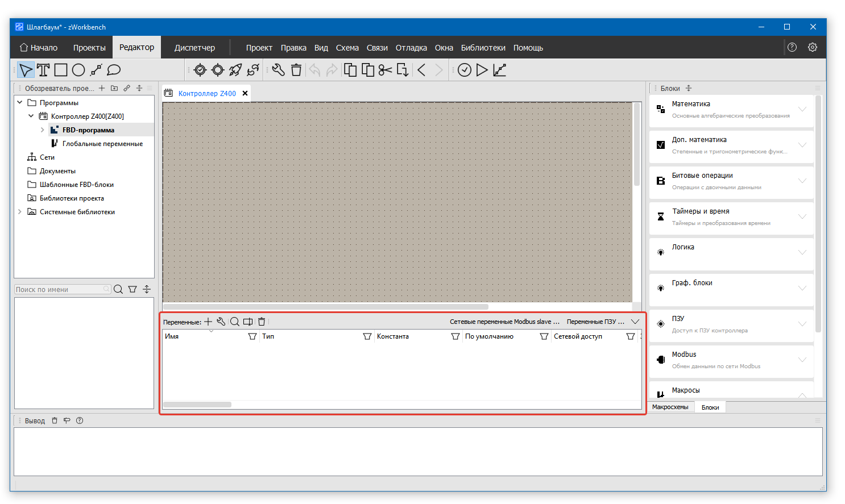Click Сетевые переменные Modbus slave link
Screen dimensions: 845x504
[x=504, y=322]
